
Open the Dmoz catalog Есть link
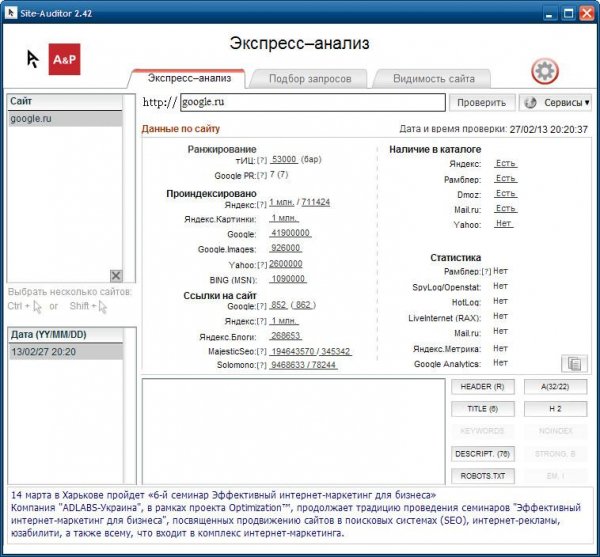tap(505, 193)
